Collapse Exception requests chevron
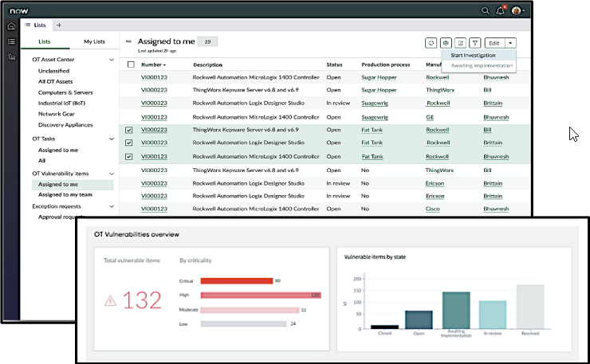Image resolution: width=590 pixels, height=364 pixels. point(112,206)
